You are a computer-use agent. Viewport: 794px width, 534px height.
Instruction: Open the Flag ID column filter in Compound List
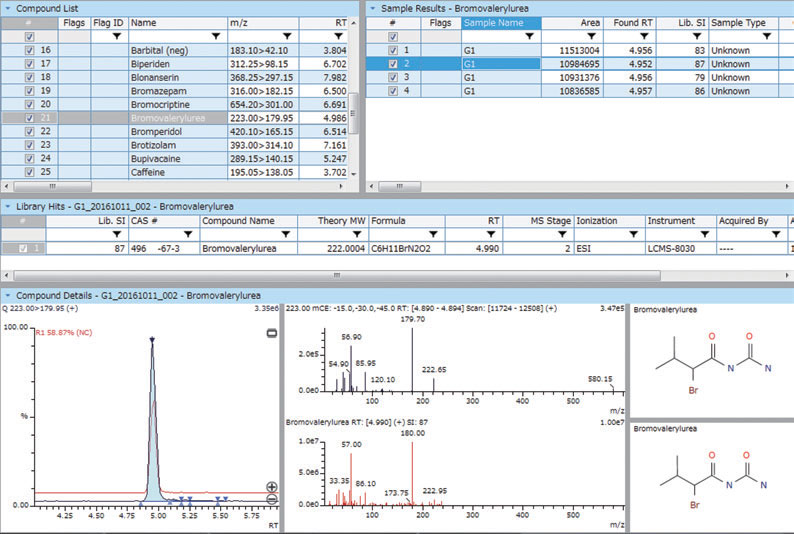116,36
